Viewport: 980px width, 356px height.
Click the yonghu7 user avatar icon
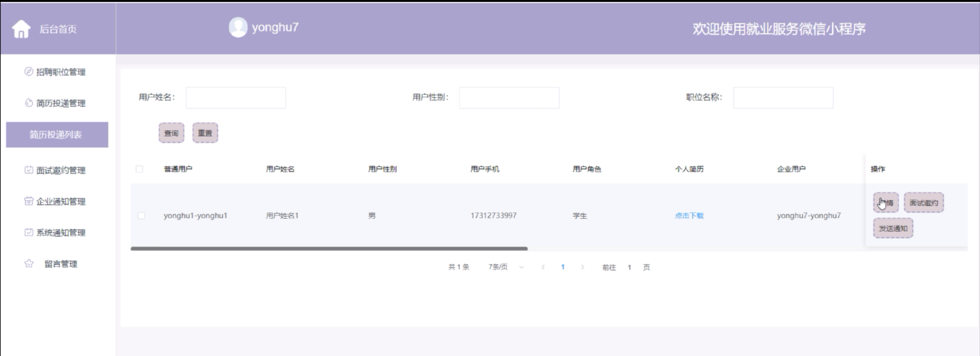point(238,27)
